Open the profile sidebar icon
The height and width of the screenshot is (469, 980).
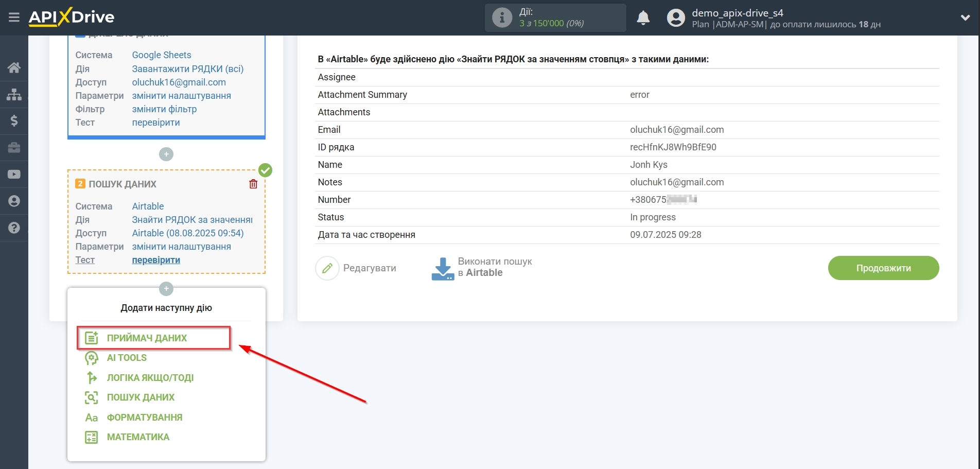[x=14, y=201]
